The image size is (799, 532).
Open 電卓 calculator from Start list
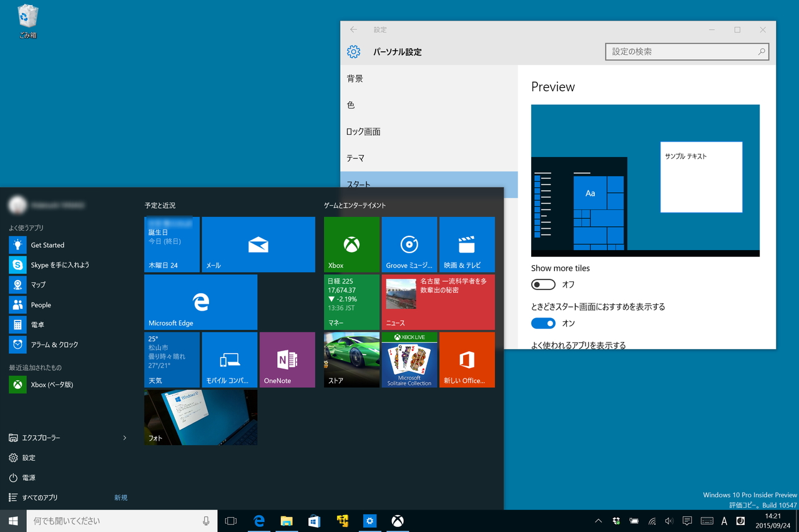(x=67, y=325)
